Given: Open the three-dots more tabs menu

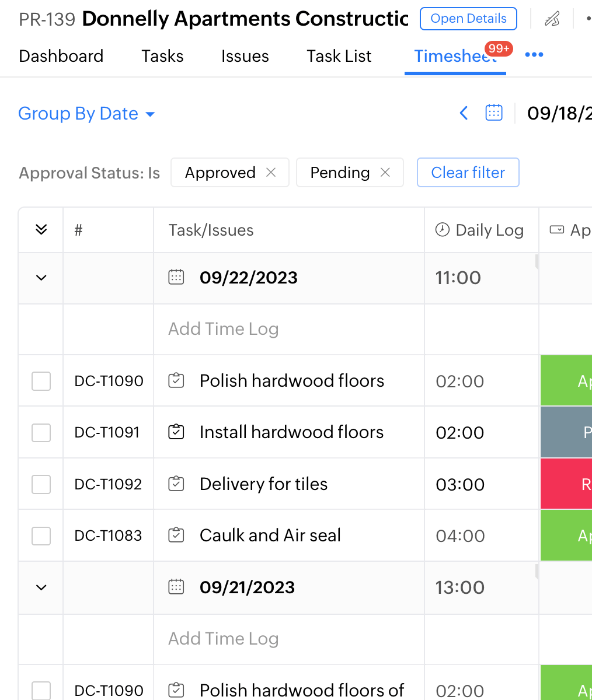Looking at the screenshot, I should [x=534, y=55].
